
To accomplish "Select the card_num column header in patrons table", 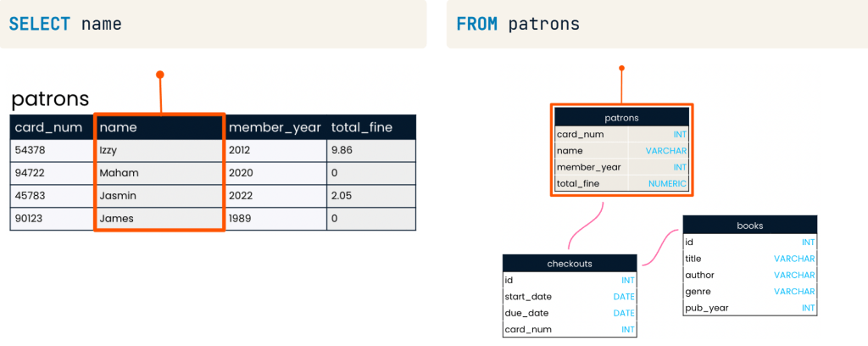I will [51, 127].
